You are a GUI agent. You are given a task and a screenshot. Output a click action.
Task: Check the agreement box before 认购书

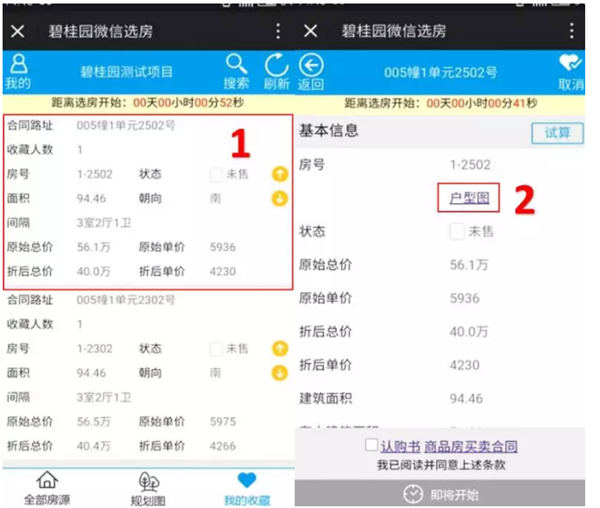[371, 445]
